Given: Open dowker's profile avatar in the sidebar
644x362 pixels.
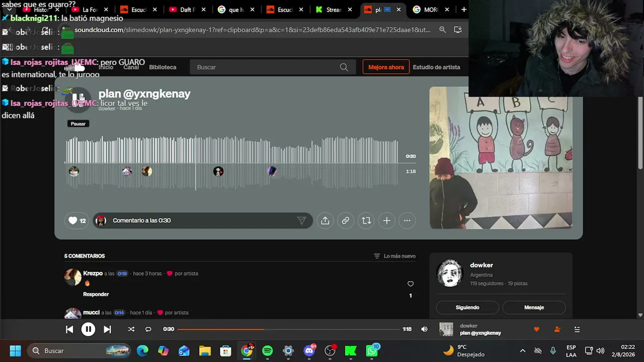Looking at the screenshot, I should point(449,274).
